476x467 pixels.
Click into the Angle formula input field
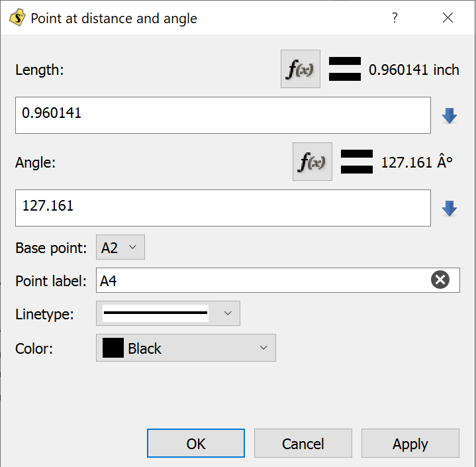pos(223,207)
